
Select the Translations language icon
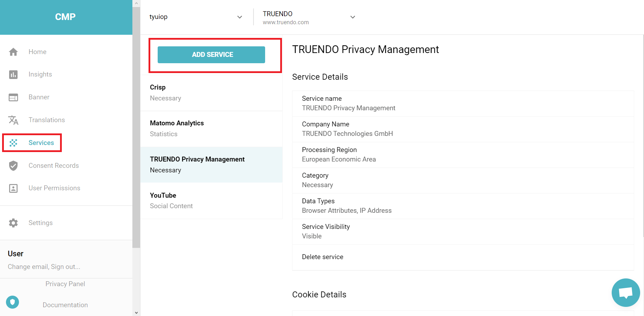click(13, 120)
